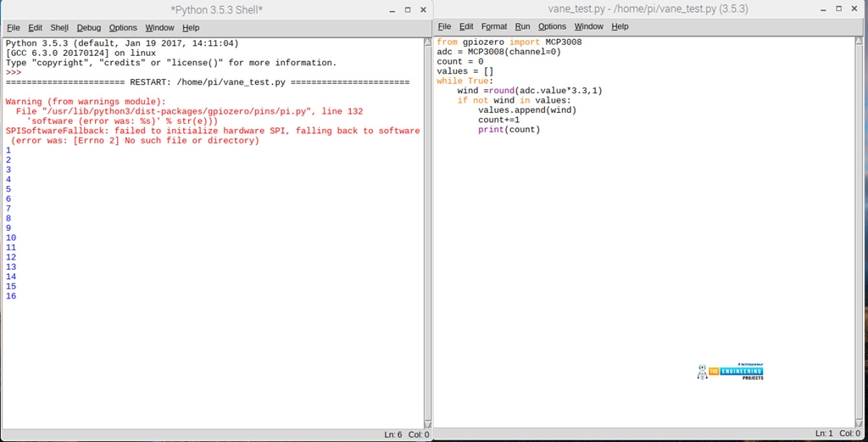868x442 pixels.
Task: Open the Debug menu
Action: tap(89, 28)
